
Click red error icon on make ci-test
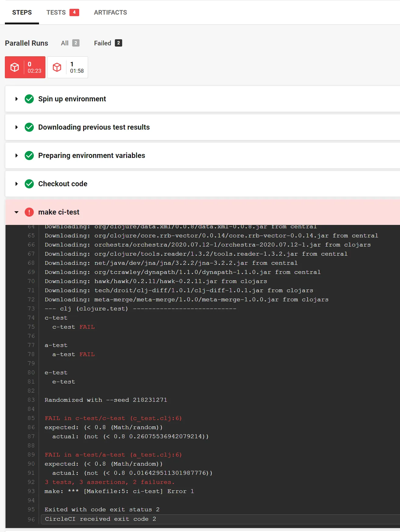[29, 212]
